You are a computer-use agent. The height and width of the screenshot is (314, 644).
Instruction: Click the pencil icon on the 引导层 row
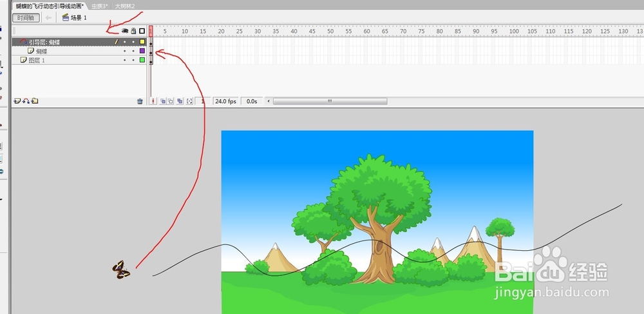pos(117,41)
